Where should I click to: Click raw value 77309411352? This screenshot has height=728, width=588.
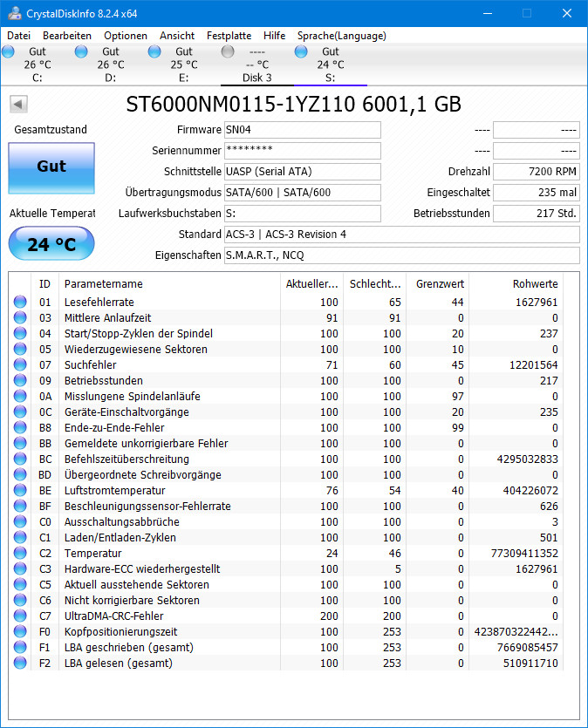coord(524,554)
